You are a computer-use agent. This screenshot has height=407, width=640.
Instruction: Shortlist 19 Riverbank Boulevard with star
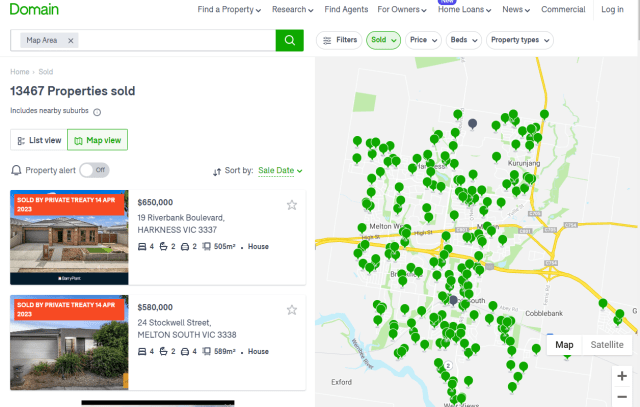tap(292, 205)
